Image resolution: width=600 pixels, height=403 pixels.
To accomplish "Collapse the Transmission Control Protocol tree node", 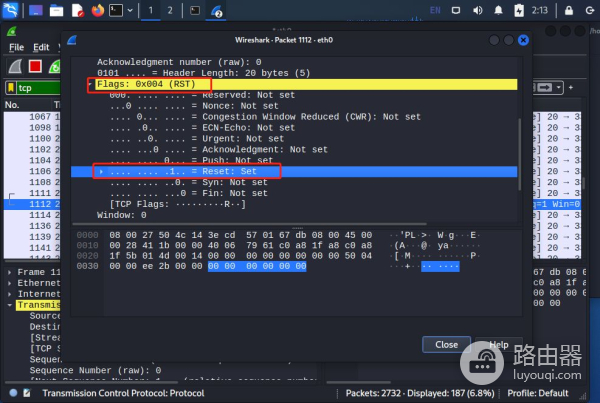I will (x=10, y=306).
